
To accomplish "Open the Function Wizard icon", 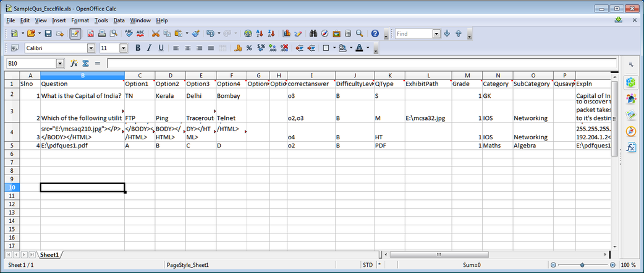I will tap(74, 63).
